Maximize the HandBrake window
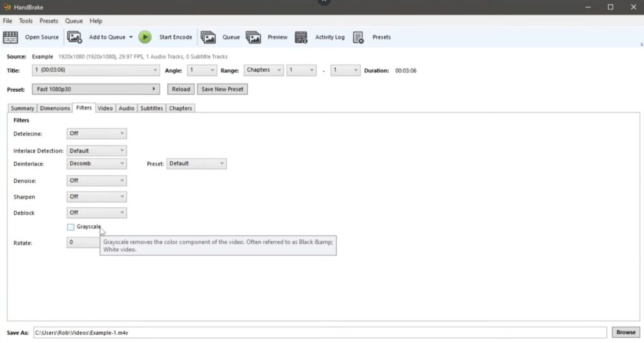Image resolution: width=644 pixels, height=343 pixels. [x=610, y=7]
